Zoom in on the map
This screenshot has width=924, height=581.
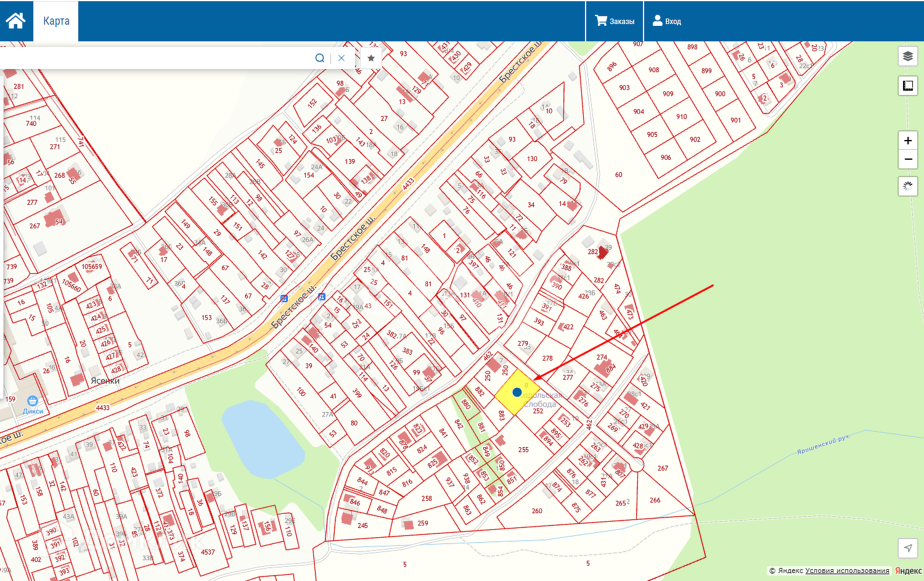pos(908,141)
